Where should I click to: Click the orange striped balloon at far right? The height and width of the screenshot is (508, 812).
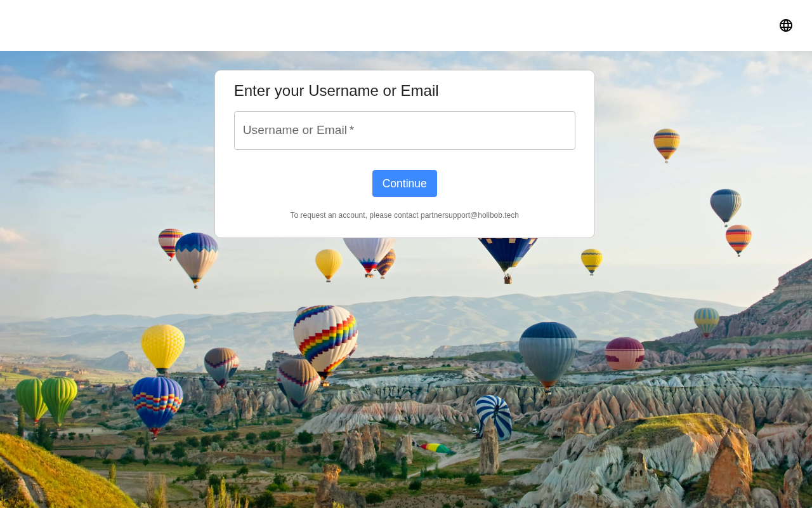[738, 237]
